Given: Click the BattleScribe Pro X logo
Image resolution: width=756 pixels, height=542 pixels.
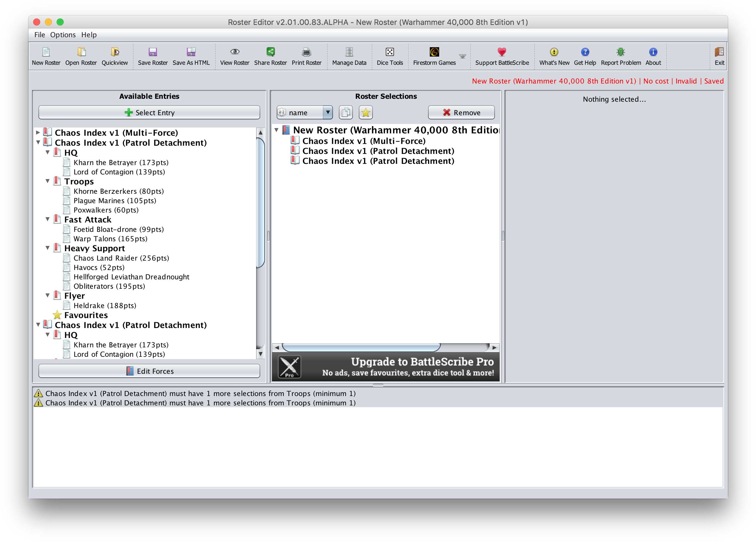Looking at the screenshot, I should [x=289, y=367].
